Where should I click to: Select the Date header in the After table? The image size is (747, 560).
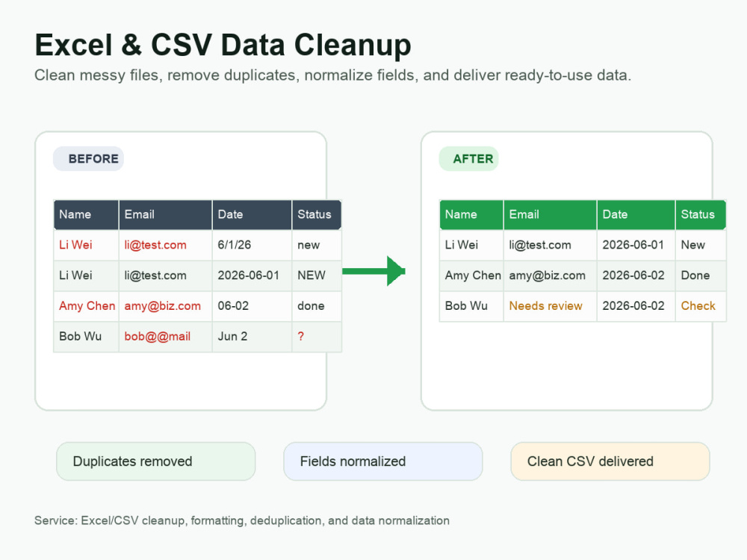[636, 215]
